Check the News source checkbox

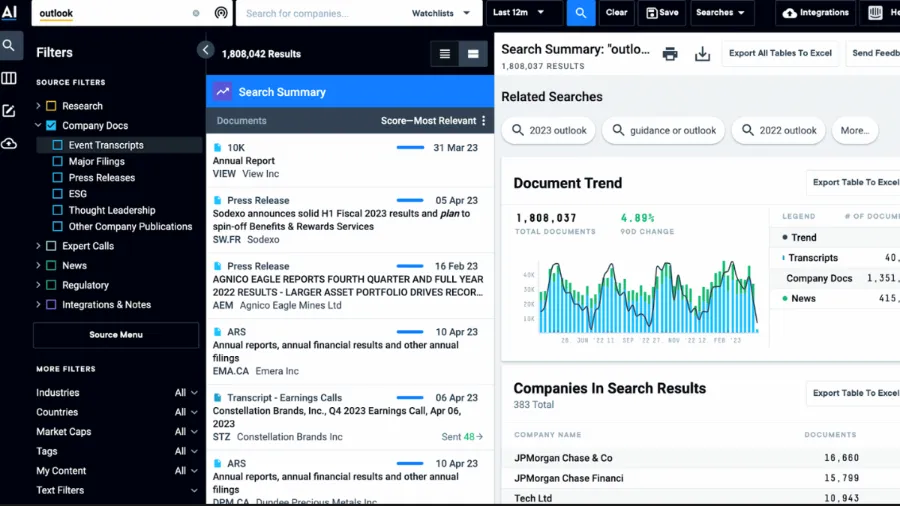51,266
